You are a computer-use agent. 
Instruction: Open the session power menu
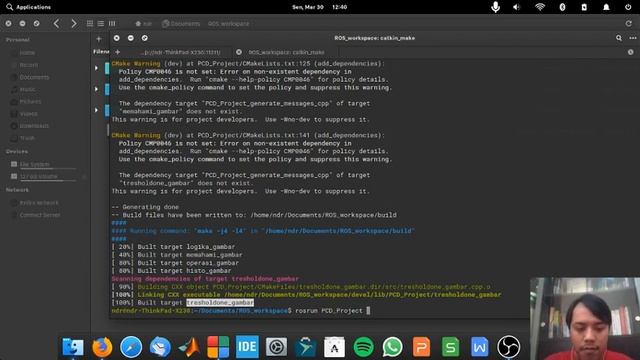(x=628, y=7)
